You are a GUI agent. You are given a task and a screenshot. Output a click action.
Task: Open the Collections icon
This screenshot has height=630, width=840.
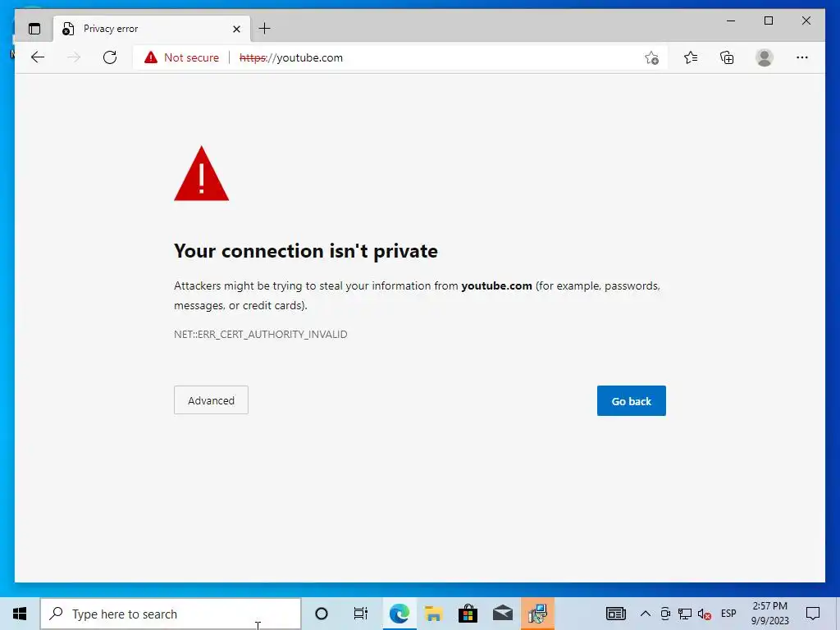coord(727,57)
